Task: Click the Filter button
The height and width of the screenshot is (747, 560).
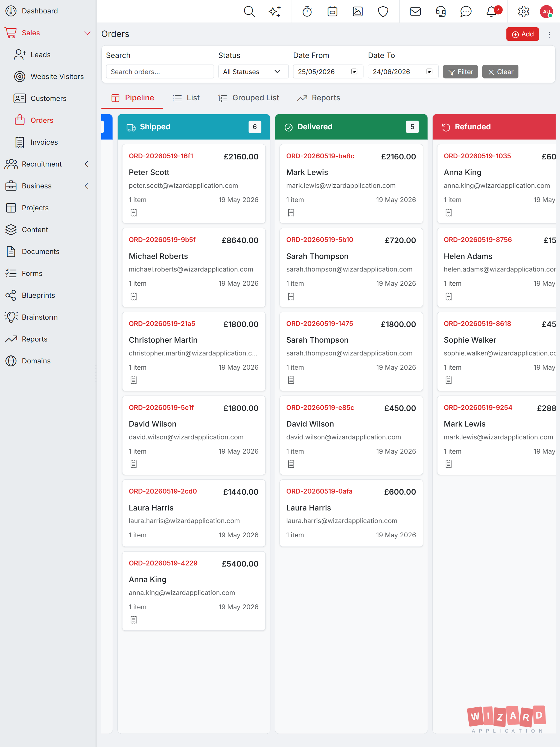Action: pos(460,72)
